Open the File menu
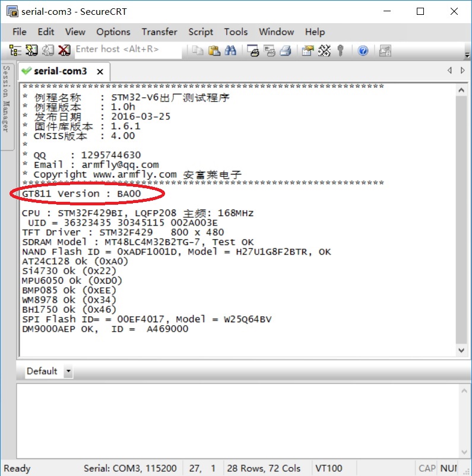472x476 pixels. coord(20,32)
